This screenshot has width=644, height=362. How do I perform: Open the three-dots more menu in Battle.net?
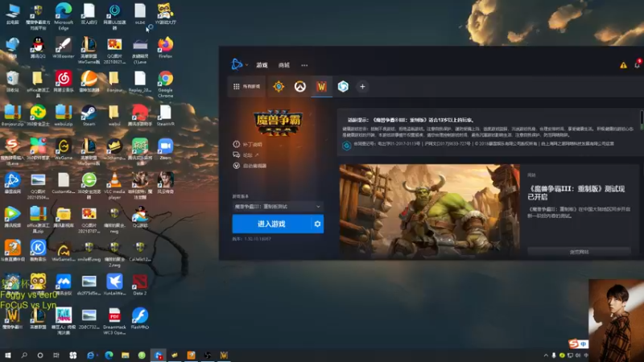click(304, 65)
